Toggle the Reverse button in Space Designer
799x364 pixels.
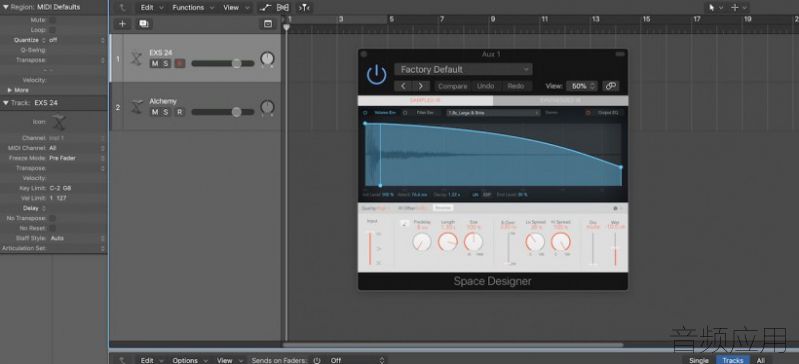(x=443, y=208)
